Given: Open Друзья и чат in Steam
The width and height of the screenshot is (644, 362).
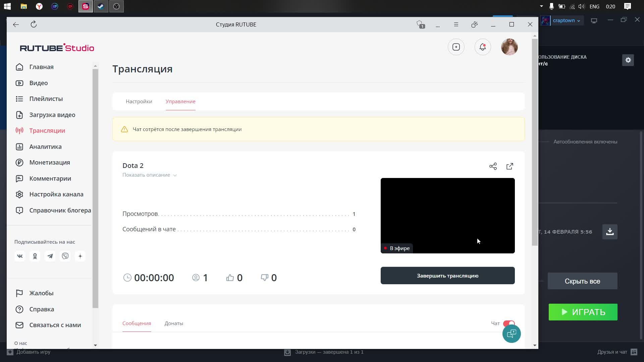Looking at the screenshot, I should pos(617,352).
